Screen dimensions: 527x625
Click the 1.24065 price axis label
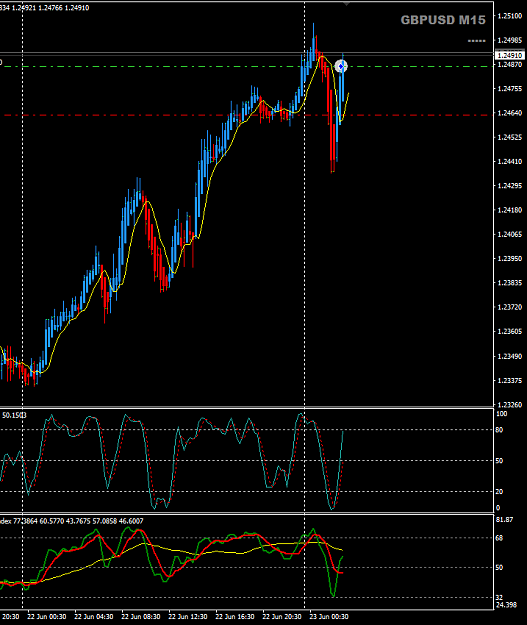click(x=510, y=234)
